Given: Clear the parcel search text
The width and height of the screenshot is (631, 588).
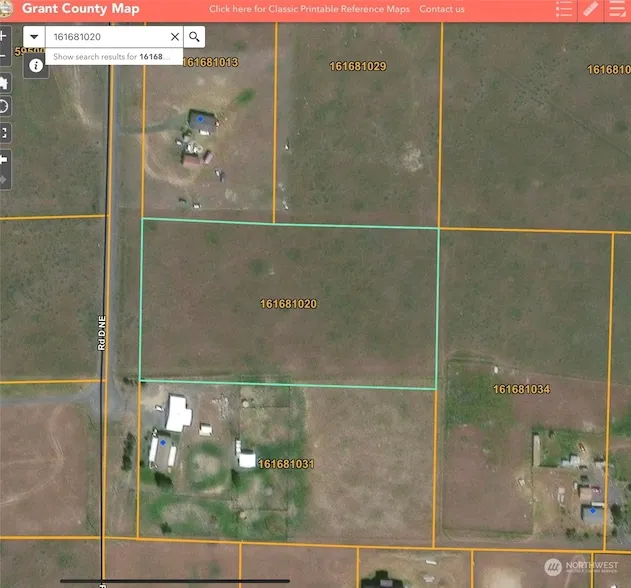Looking at the screenshot, I should [174, 37].
